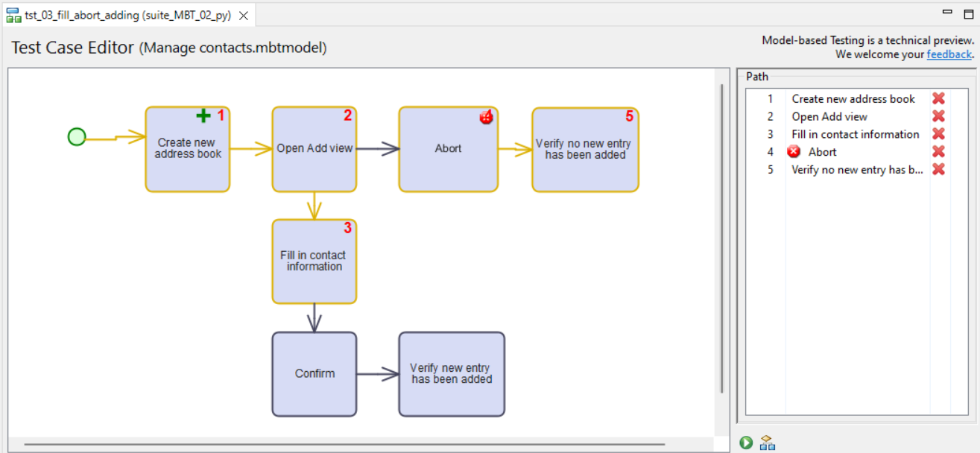Click the green plus icon on Create node
Screen dimensions: 980x453
click(203, 115)
